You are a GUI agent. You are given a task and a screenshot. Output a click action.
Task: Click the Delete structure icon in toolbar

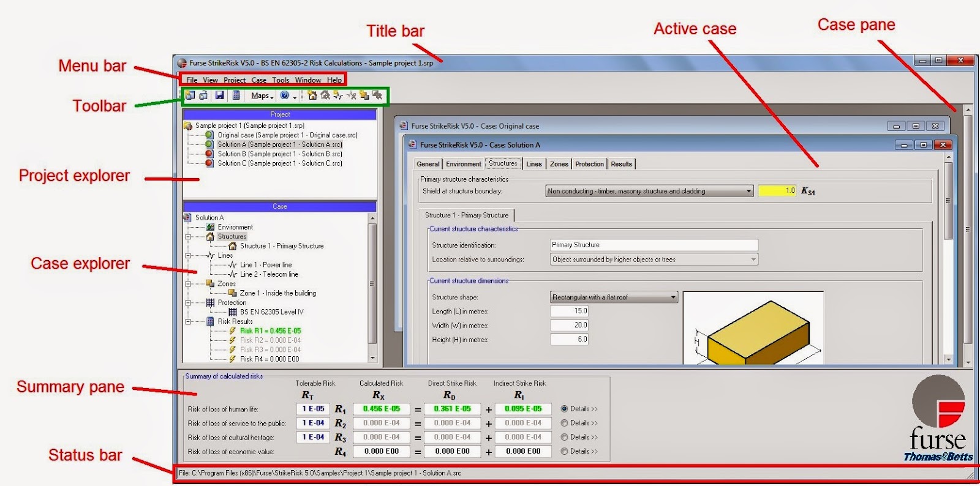[x=325, y=95]
